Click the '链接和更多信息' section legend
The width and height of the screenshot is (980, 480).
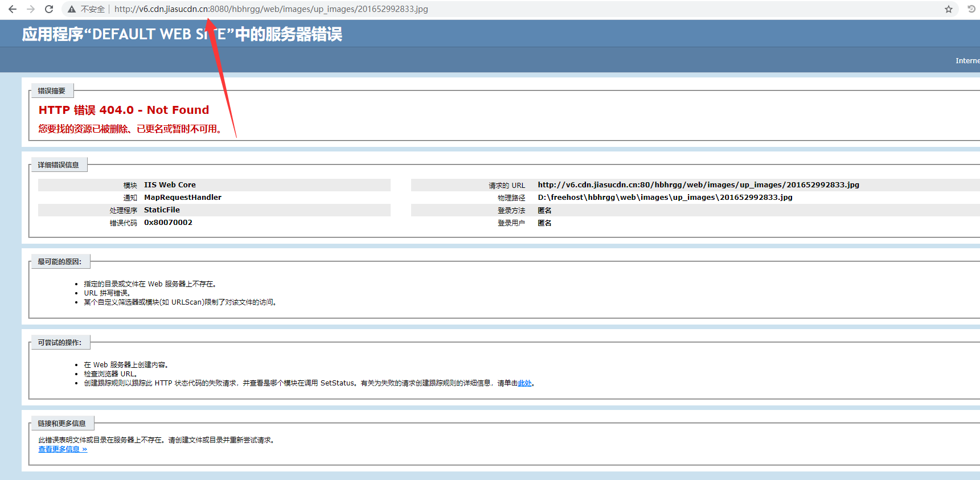61,424
